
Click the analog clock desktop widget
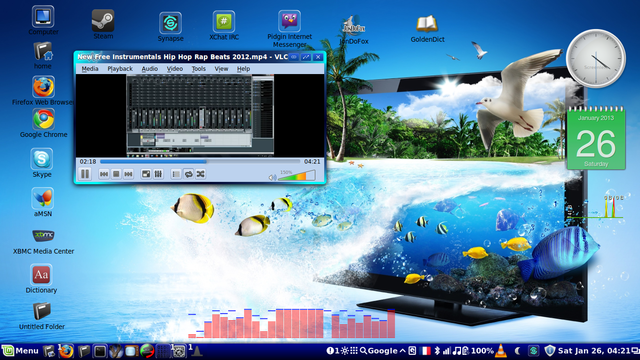pos(596,58)
